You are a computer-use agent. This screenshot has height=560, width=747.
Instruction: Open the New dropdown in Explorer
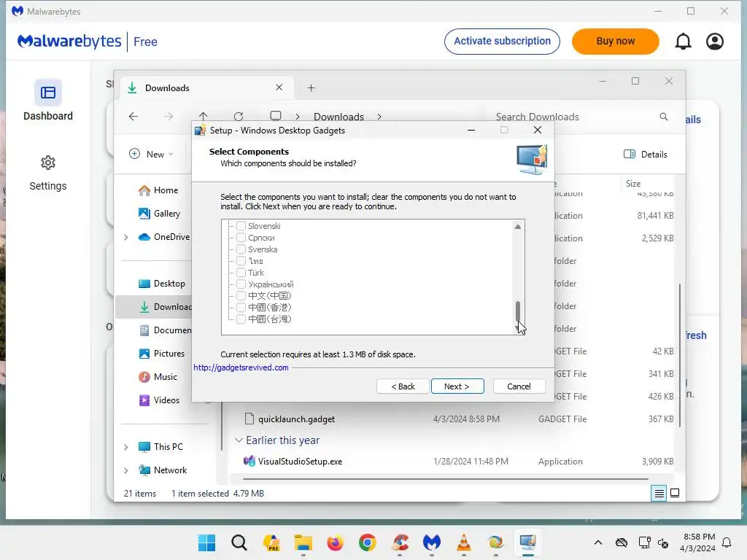[152, 155]
